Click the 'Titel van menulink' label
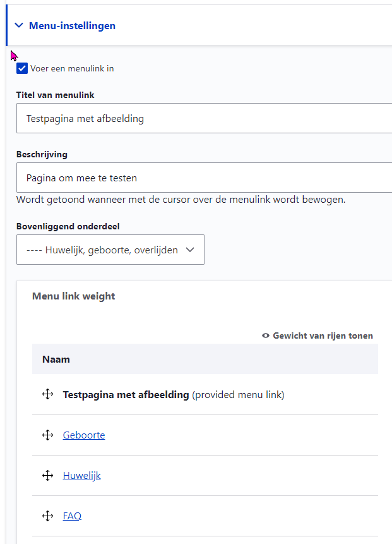 tap(56, 95)
